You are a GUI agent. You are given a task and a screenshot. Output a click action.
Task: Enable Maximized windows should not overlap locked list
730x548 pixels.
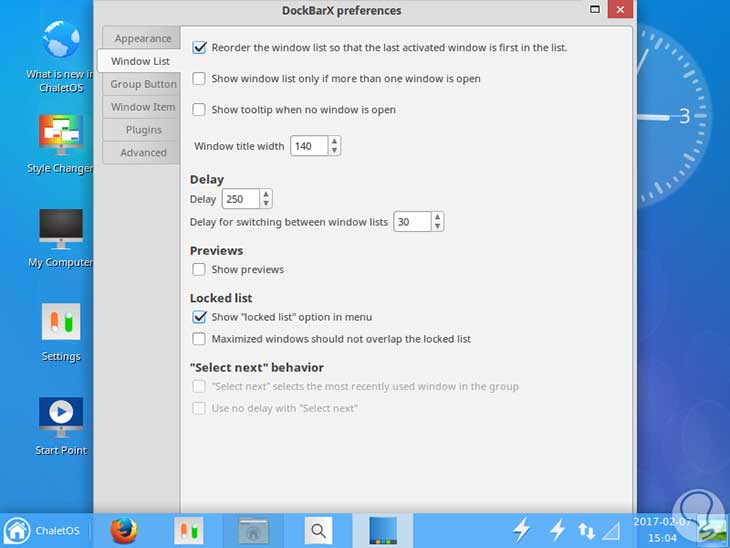199,339
